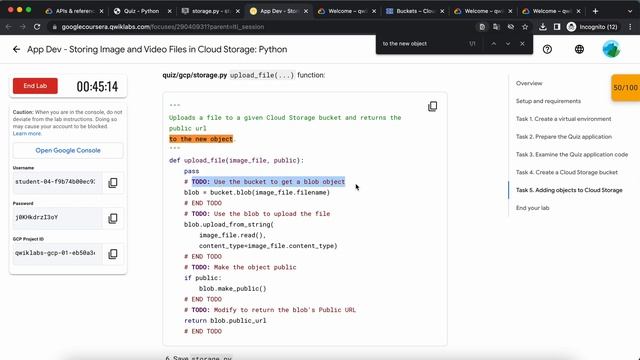Click the 'blob.upload_from_string(' code line
The width and height of the screenshot is (640, 360).
pyautogui.click(x=229, y=224)
